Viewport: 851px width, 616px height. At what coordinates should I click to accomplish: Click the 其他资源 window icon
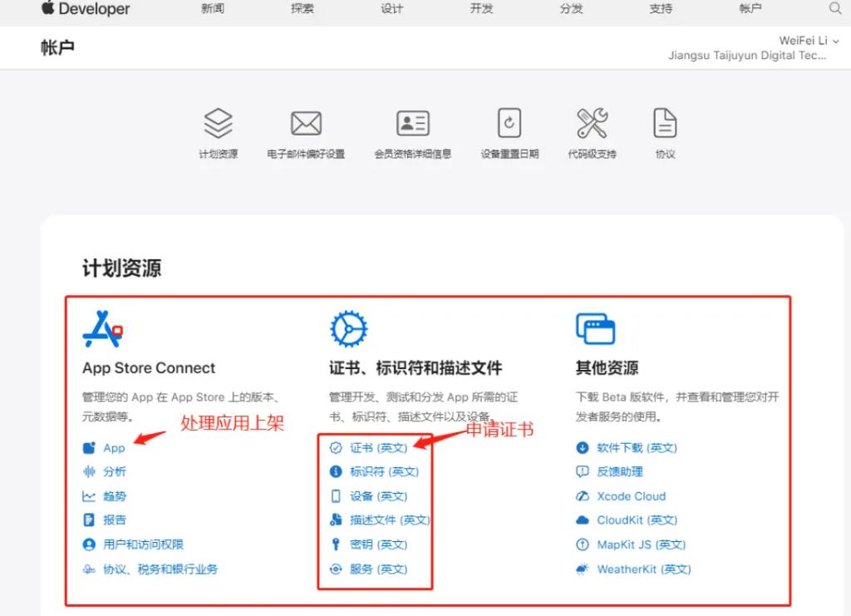[595, 328]
